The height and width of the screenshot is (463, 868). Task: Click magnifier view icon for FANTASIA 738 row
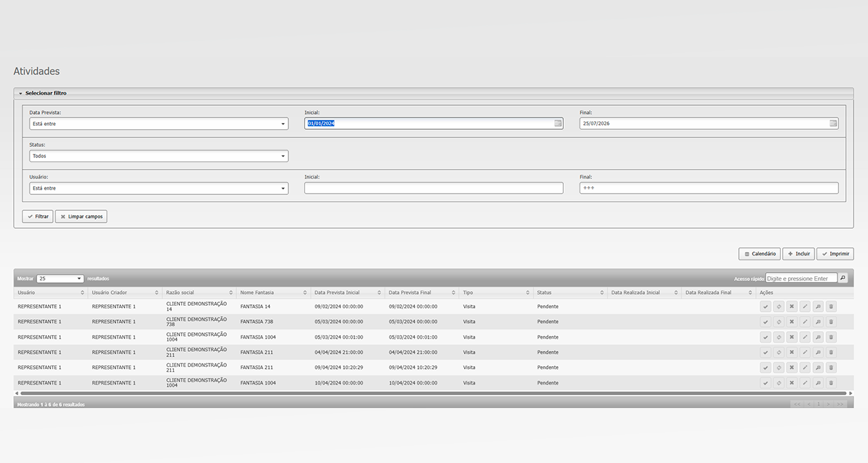tap(818, 321)
